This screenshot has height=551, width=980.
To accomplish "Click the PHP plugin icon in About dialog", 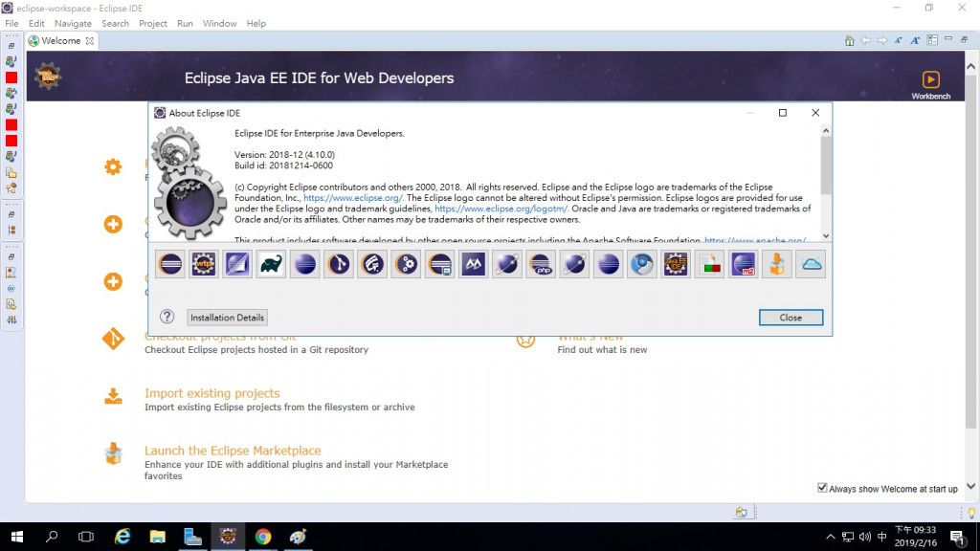I will point(541,264).
